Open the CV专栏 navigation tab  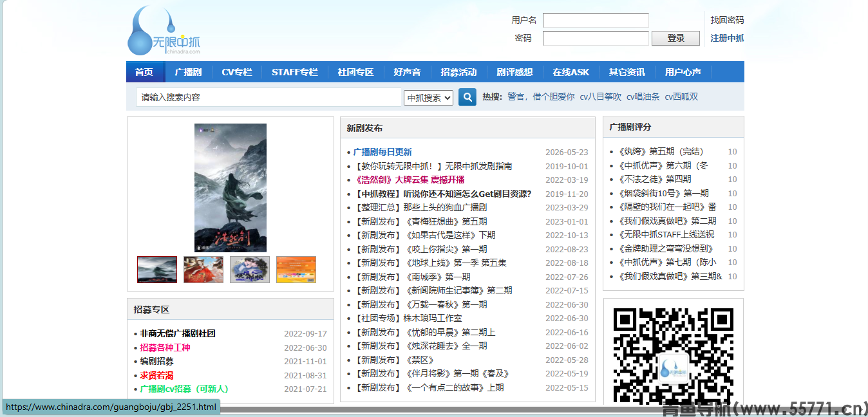click(x=237, y=72)
